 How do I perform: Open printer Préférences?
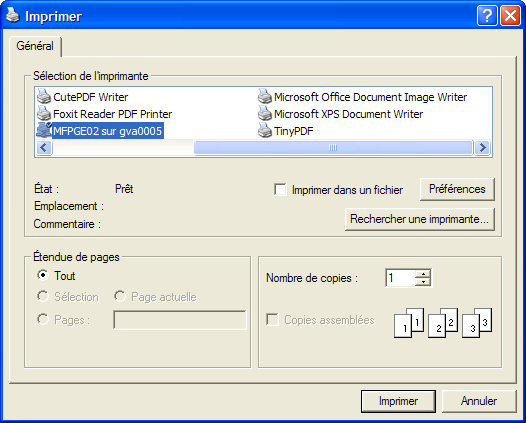[457, 189]
